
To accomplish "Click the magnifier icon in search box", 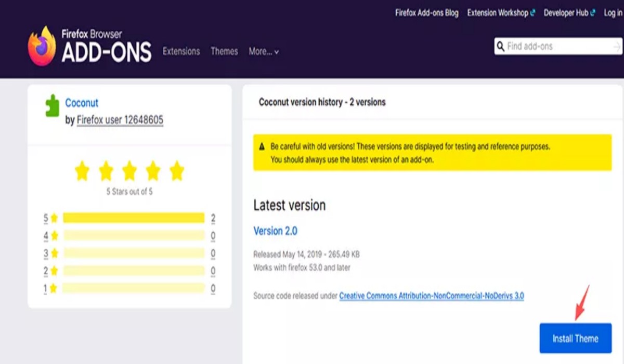I will tap(500, 46).
